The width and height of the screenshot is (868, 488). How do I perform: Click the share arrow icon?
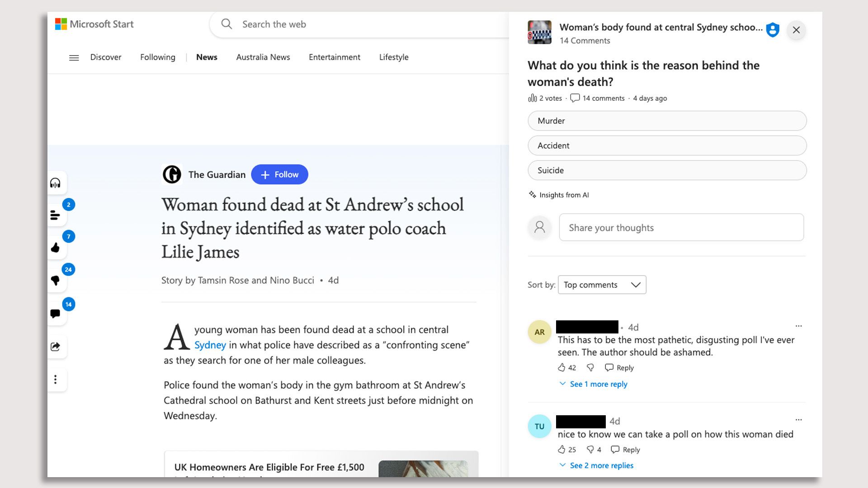[x=55, y=347]
